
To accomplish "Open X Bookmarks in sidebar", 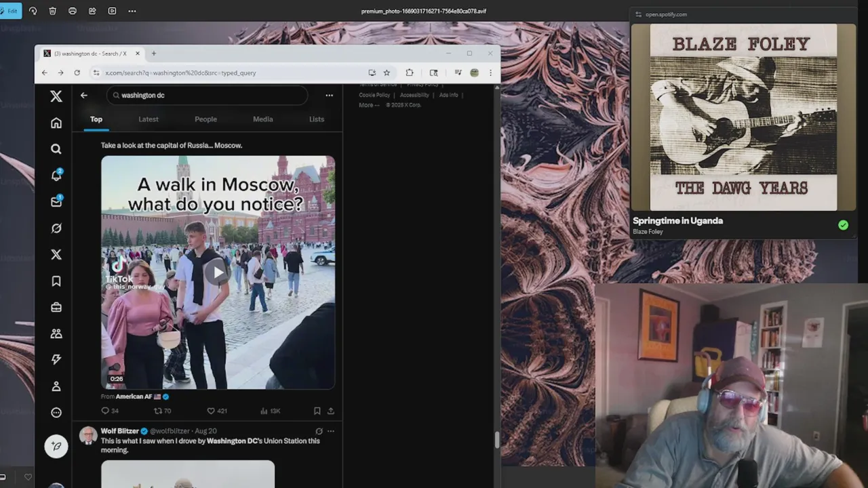I will click(x=56, y=281).
